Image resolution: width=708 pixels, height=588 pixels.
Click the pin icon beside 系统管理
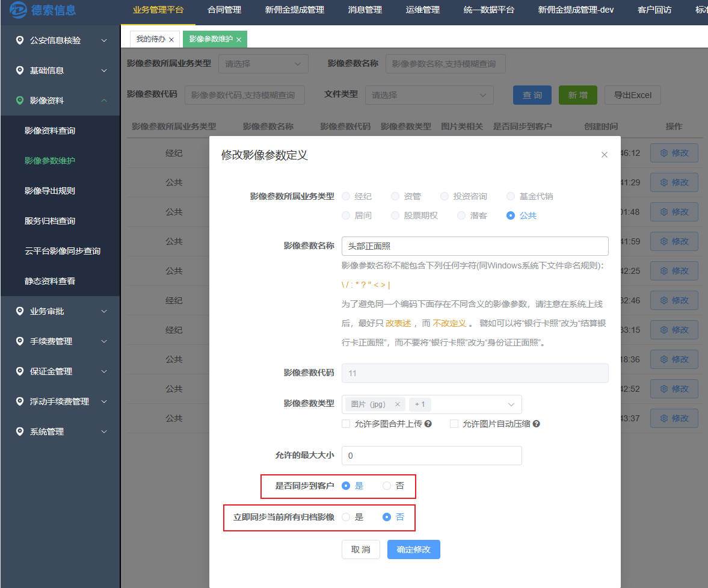coord(19,432)
